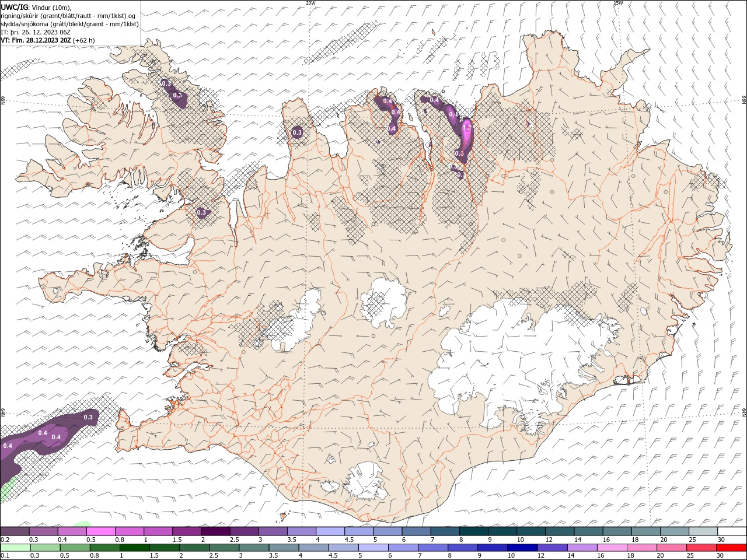Click the dark mauve 0.2 swatch in snow scale
Screen dimensions: 747x560
point(15,531)
